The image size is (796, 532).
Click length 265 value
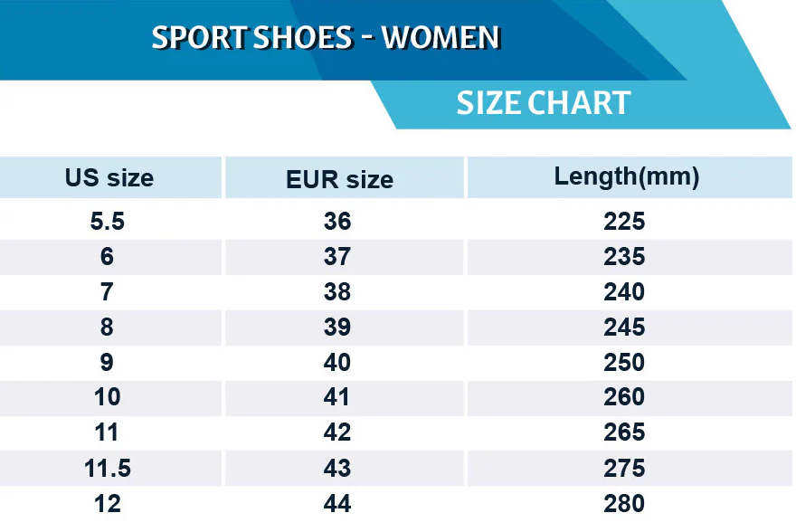(624, 432)
